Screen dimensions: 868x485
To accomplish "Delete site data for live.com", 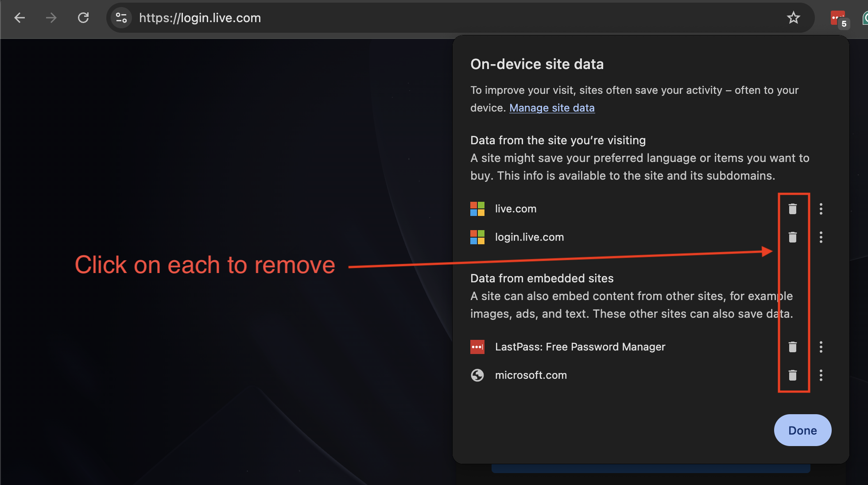I will [x=792, y=208].
